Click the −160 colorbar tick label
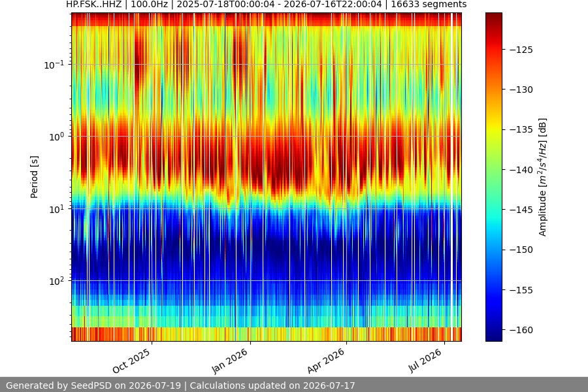 (521, 330)
